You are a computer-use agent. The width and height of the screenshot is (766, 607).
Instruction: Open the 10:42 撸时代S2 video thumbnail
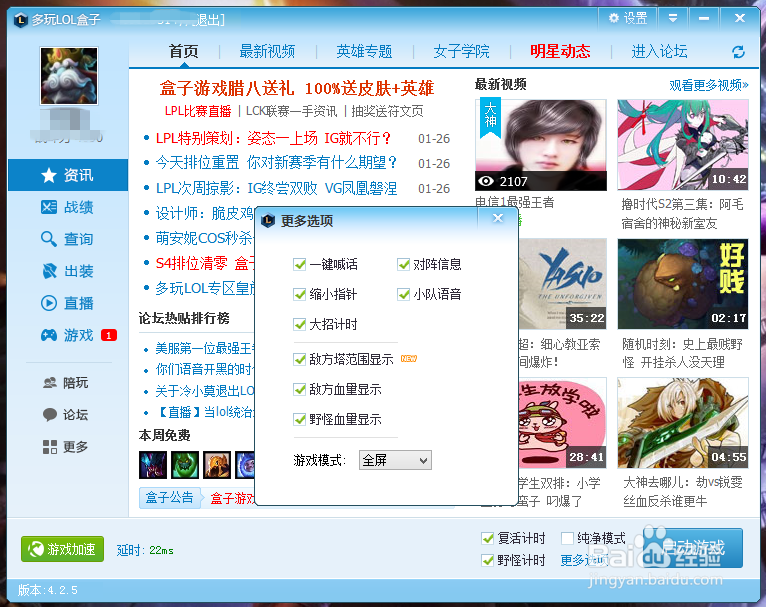(683, 145)
